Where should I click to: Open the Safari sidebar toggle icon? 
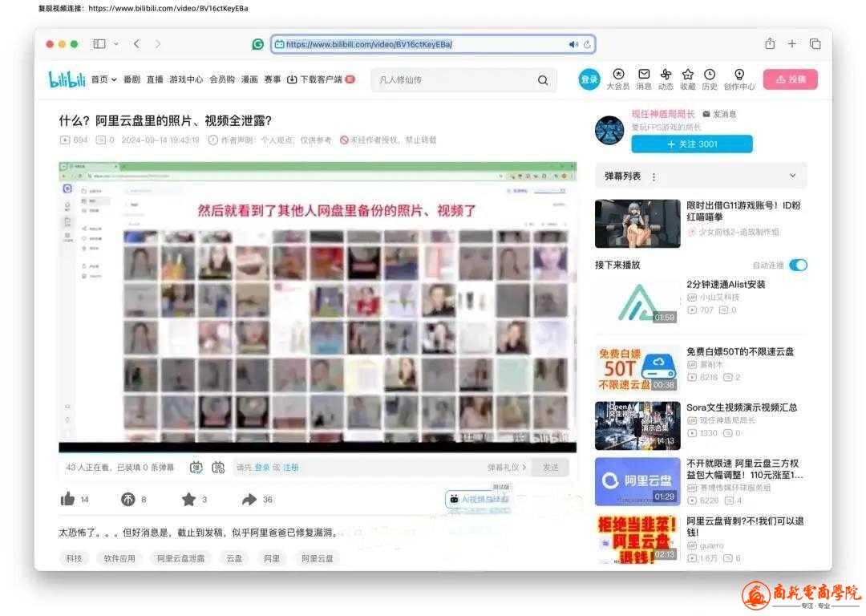point(99,43)
